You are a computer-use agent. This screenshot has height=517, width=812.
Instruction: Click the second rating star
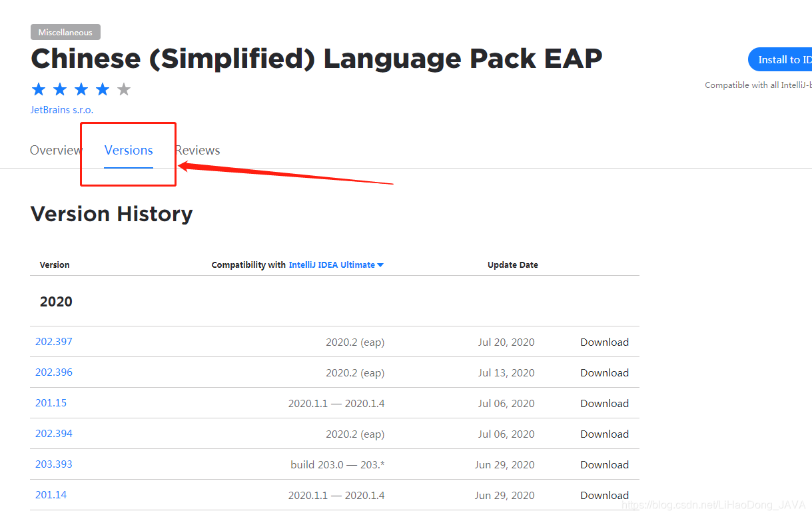click(60, 89)
